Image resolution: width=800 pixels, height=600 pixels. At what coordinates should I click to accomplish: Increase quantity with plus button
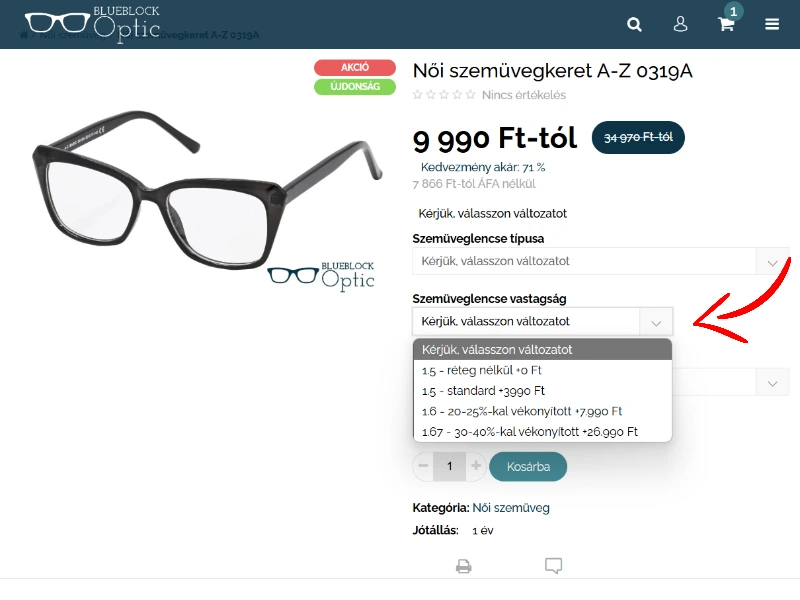tap(476, 466)
